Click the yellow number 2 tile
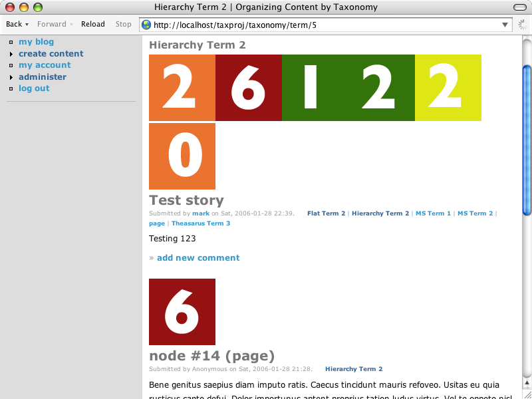 pos(448,88)
